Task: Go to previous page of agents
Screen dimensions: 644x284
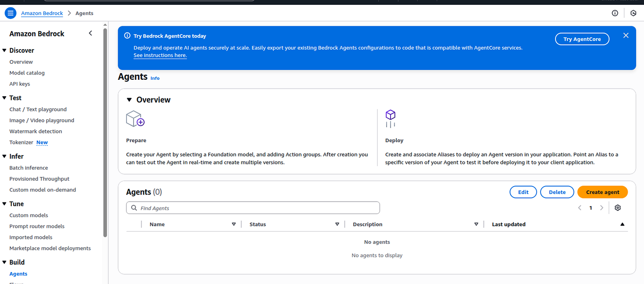Action: [579, 208]
